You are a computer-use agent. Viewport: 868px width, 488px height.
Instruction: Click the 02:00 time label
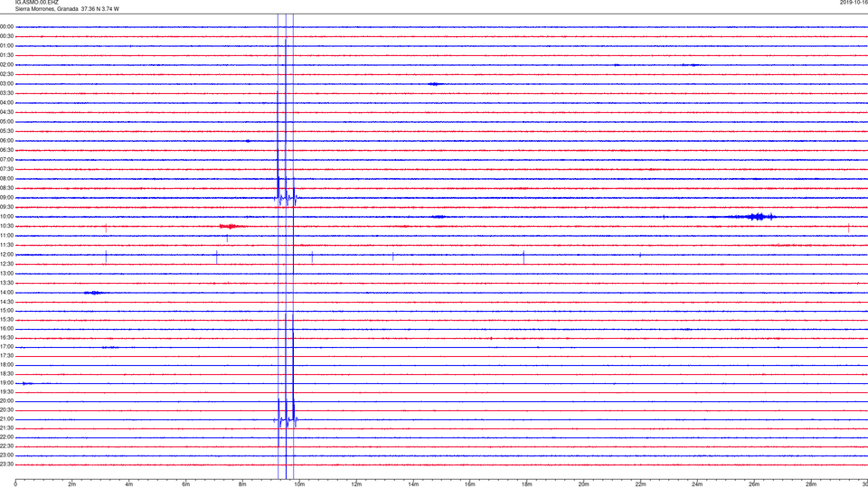(x=6, y=65)
